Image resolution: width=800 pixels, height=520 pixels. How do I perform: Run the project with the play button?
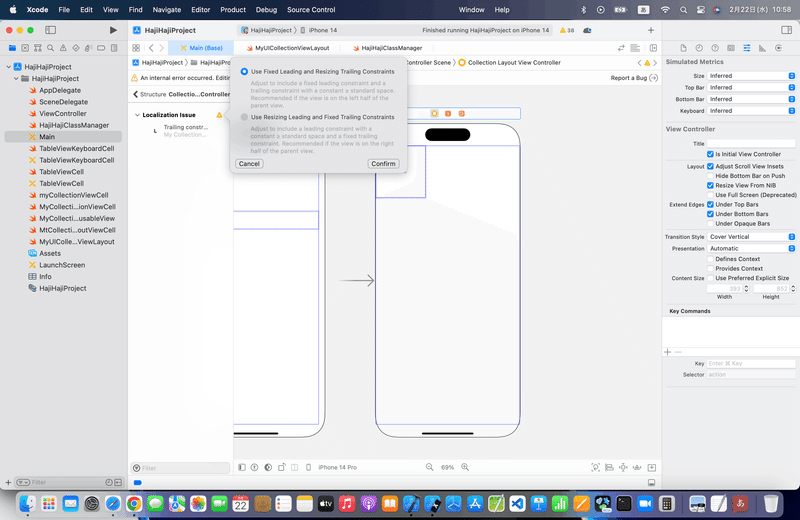coord(113,30)
